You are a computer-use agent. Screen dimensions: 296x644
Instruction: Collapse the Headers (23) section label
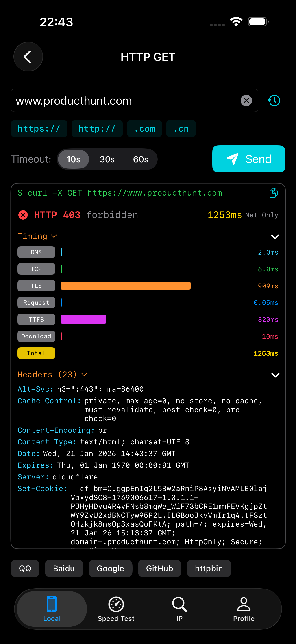52,374
